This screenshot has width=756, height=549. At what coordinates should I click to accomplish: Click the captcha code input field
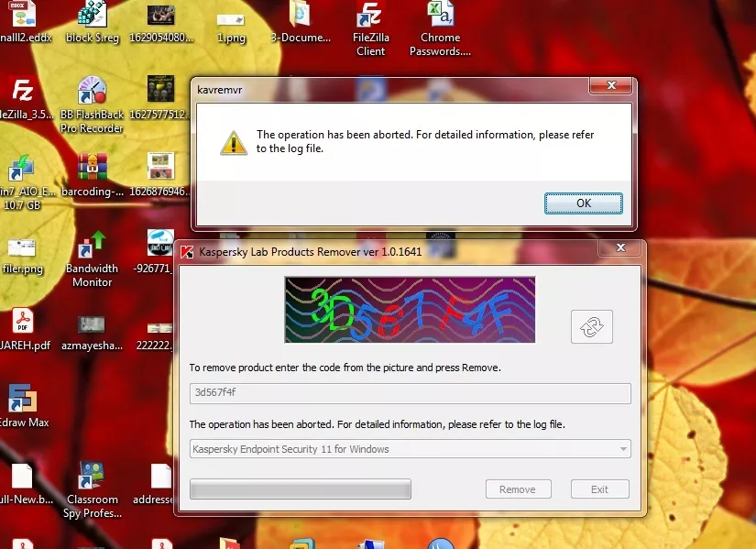[410, 392]
